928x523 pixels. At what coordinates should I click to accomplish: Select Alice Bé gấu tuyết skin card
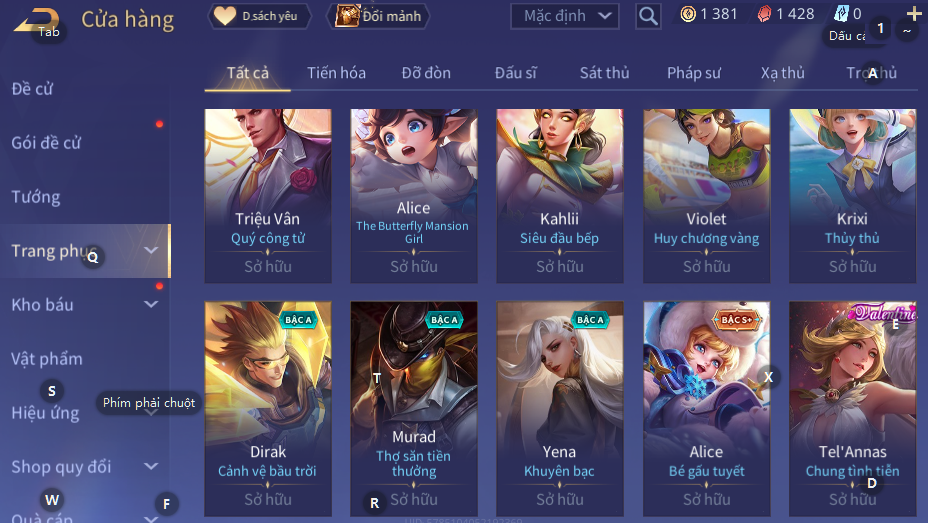tap(707, 409)
